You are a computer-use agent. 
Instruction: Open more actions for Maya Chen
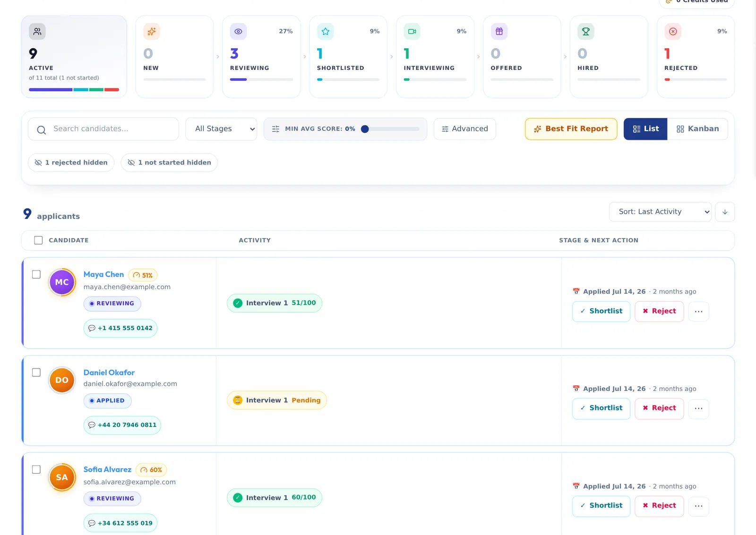[x=699, y=312]
